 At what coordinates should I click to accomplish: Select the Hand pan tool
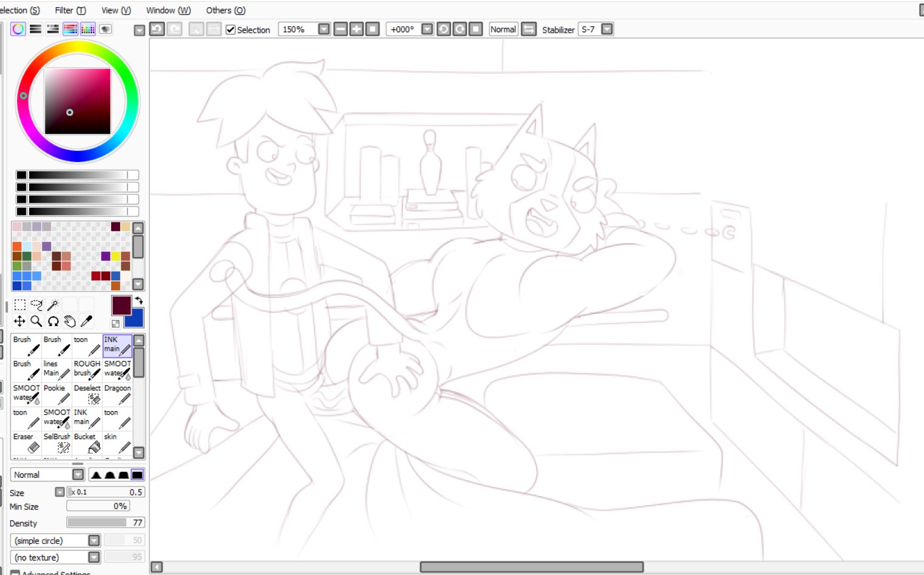pos(70,321)
